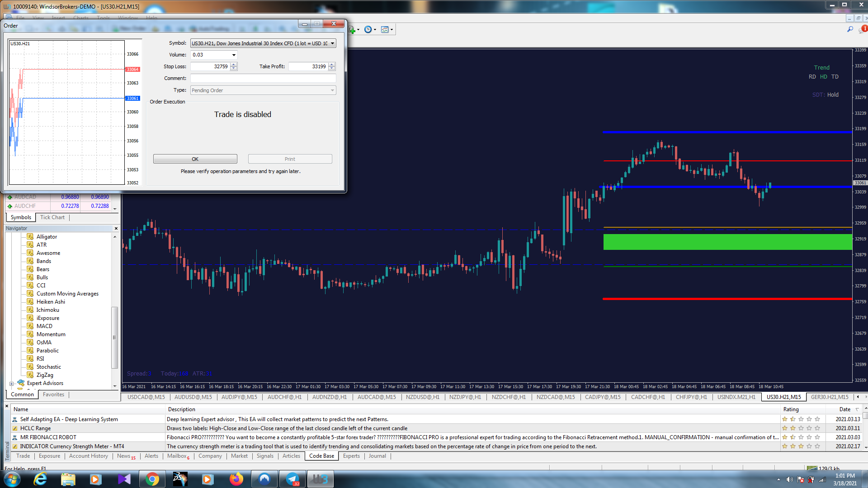Open the periodicity dropdown arrow
The height and width of the screenshot is (488, 868).
375,30
